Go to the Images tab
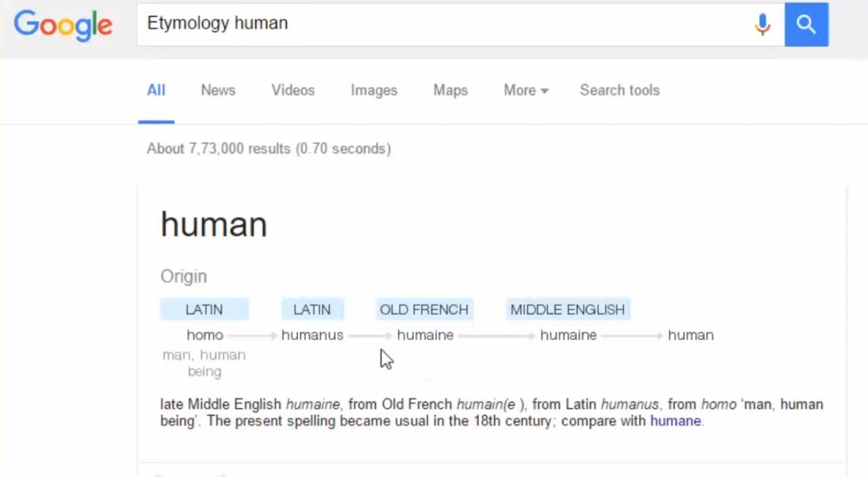868x477 pixels. pyautogui.click(x=373, y=90)
